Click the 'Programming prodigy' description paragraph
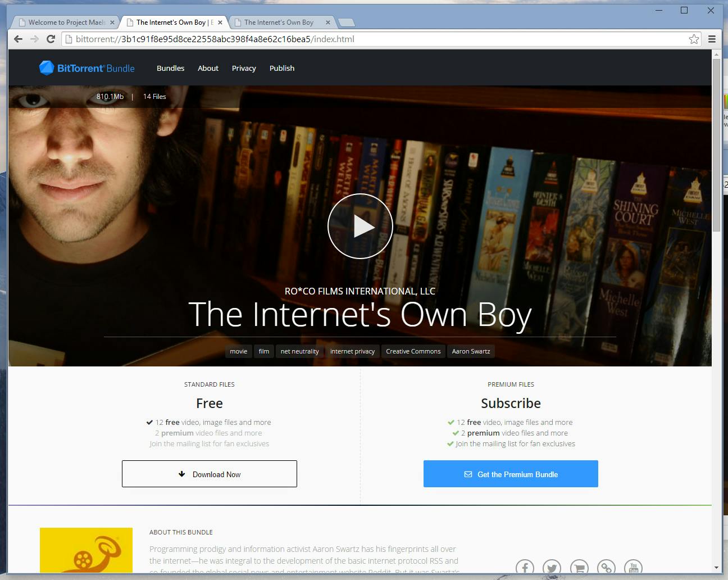Image resolution: width=728 pixels, height=580 pixels. (304, 560)
